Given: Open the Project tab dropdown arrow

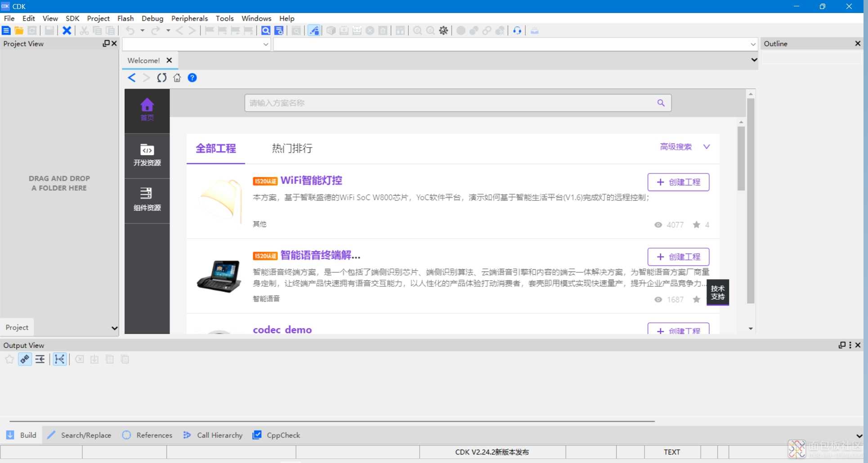Looking at the screenshot, I should 114,328.
